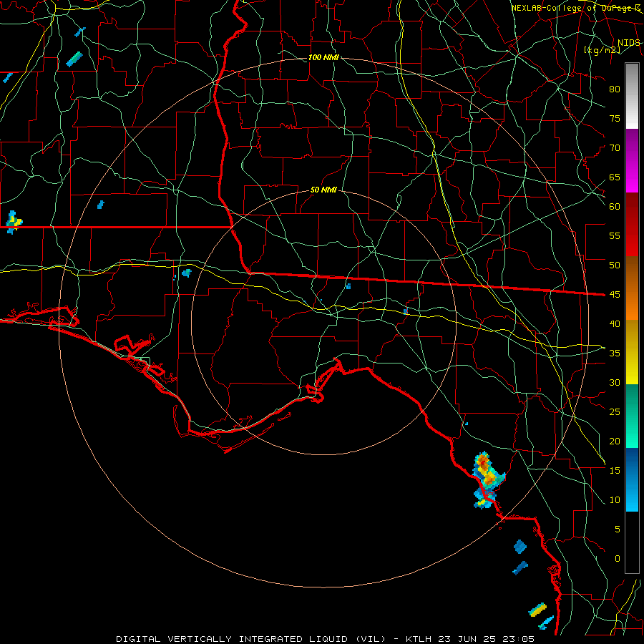
Task: Click the 75 value on the scale
Action: pyautogui.click(x=615, y=118)
